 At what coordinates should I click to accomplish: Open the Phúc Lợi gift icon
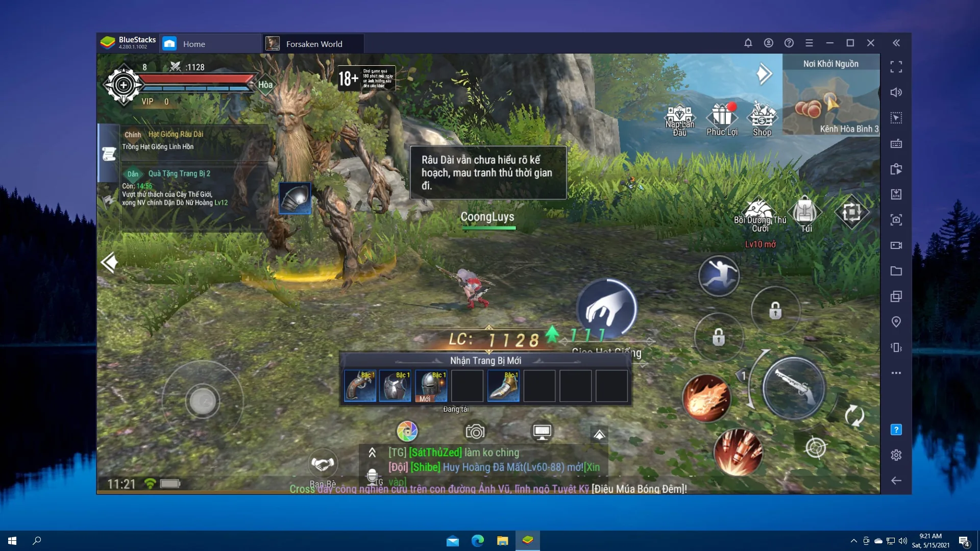pos(722,119)
